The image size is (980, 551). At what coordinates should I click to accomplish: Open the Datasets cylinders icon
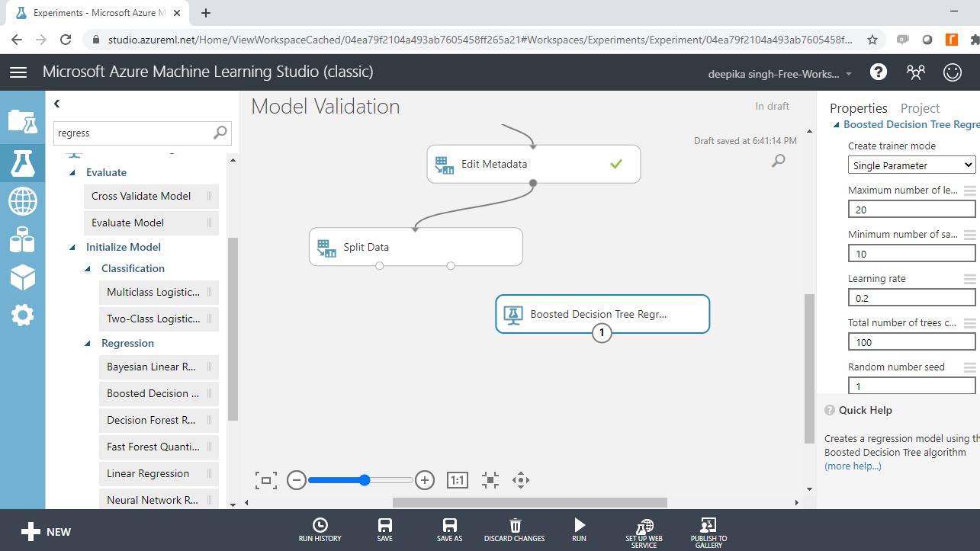click(x=22, y=239)
